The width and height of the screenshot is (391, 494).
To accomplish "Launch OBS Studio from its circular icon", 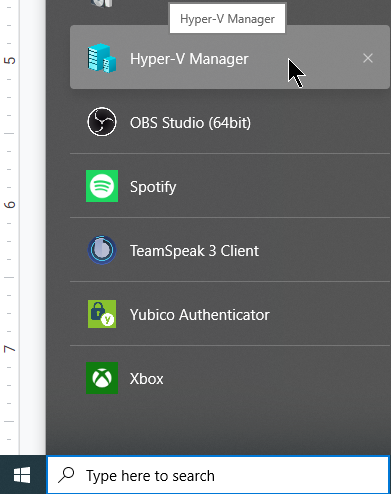I will click(x=102, y=122).
